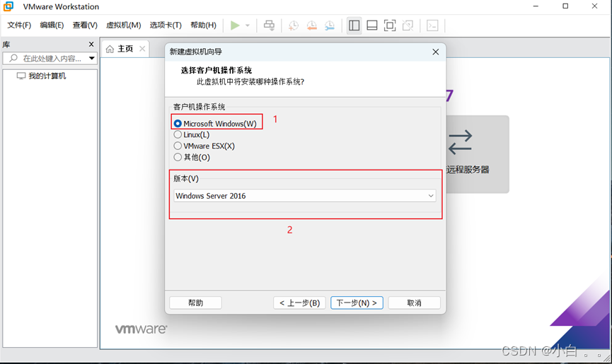This screenshot has height=364, width=612.
Task: Select Linux(L) radio button
Action: (x=178, y=135)
